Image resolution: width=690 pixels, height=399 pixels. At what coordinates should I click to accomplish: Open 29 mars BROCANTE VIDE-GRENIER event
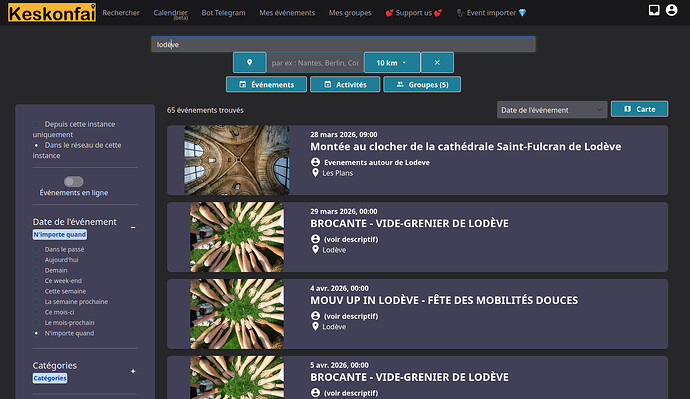point(409,223)
